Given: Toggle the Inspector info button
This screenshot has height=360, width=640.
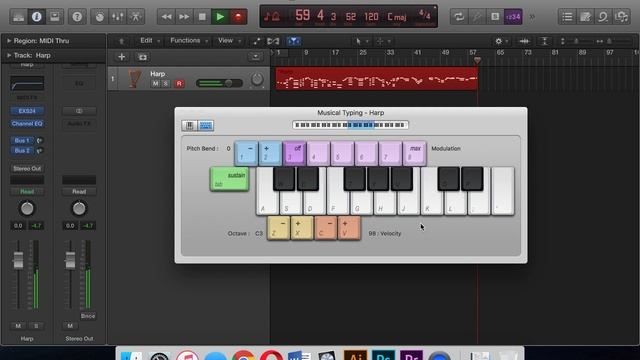Looking at the screenshot, I should point(37,17).
